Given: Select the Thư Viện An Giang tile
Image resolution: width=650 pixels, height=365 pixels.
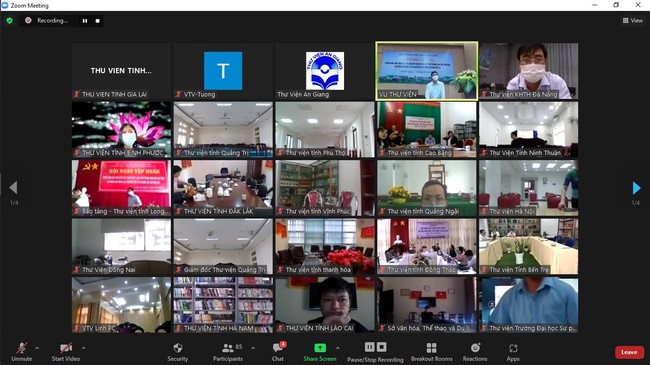Looking at the screenshot, I should click(x=325, y=71).
